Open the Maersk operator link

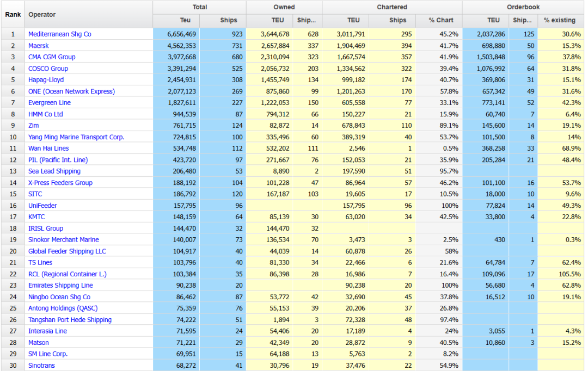click(38, 46)
